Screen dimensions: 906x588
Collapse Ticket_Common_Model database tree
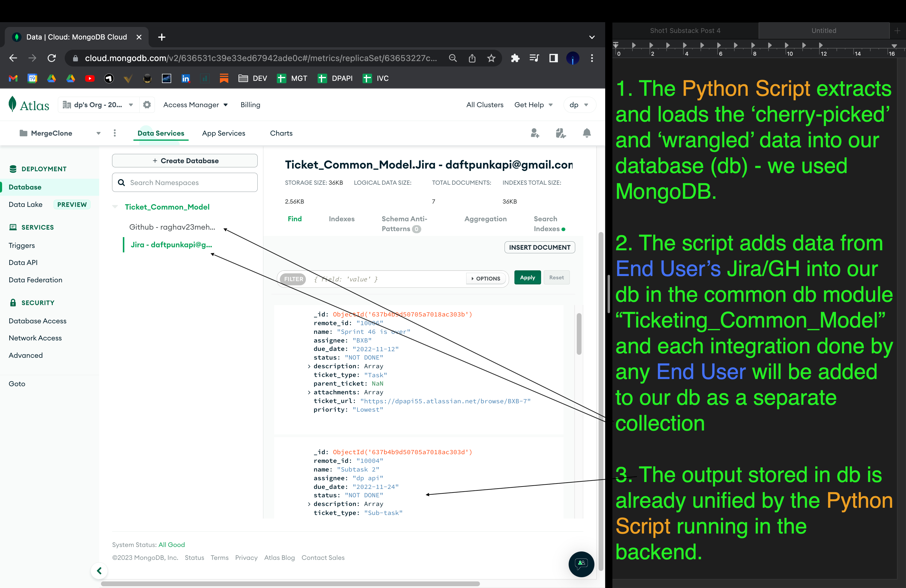pos(115,207)
